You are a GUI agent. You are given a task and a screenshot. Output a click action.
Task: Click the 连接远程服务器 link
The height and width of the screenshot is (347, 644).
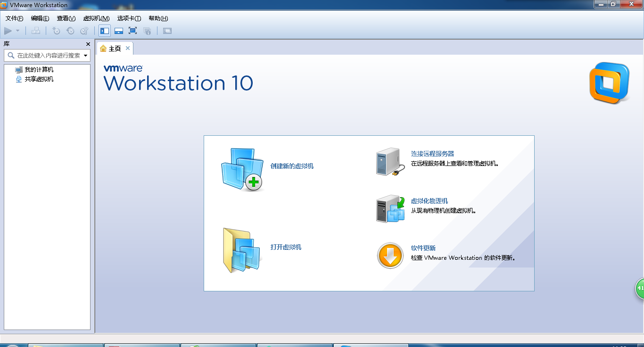[x=432, y=154]
